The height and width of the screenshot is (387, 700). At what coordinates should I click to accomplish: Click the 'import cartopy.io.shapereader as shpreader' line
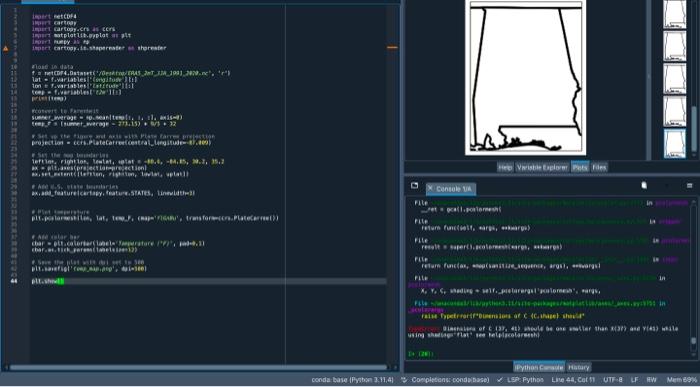click(x=99, y=48)
